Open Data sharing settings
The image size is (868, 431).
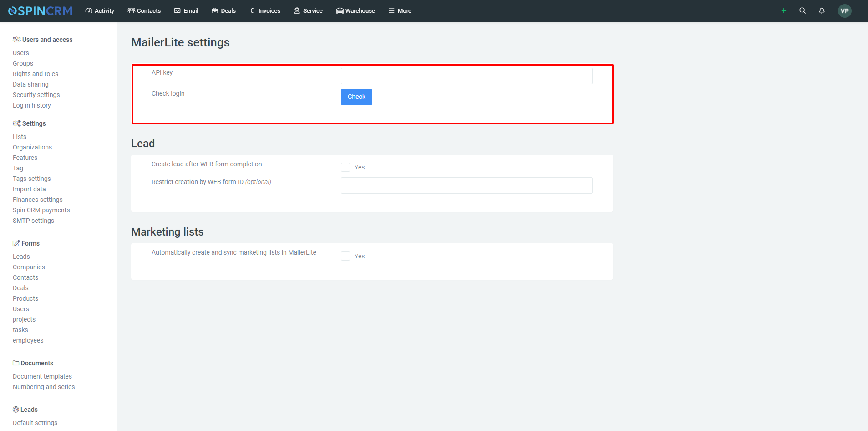[x=30, y=84]
